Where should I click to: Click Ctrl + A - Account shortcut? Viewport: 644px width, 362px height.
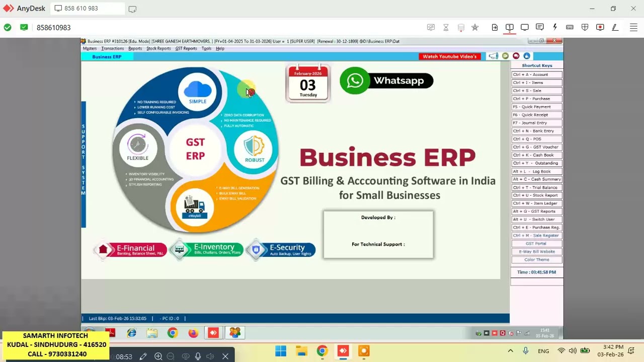pos(537,74)
